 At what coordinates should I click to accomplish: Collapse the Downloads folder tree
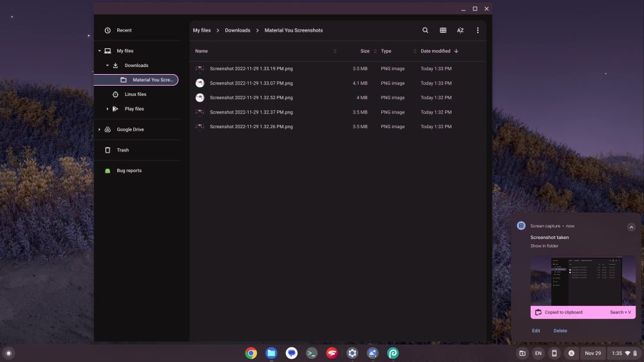point(108,66)
